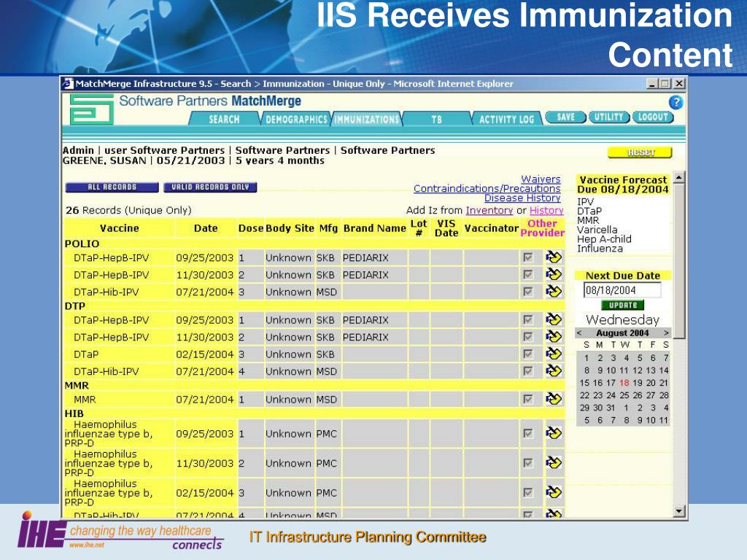747x560 pixels.
Task: Click 'Varicella' in the Vaccine Forecast list
Action: click(x=597, y=230)
